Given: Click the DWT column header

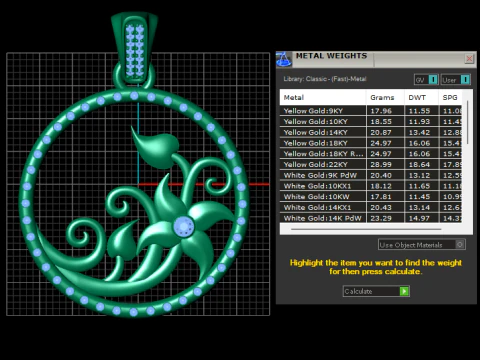Looking at the screenshot, I should click(421, 97).
